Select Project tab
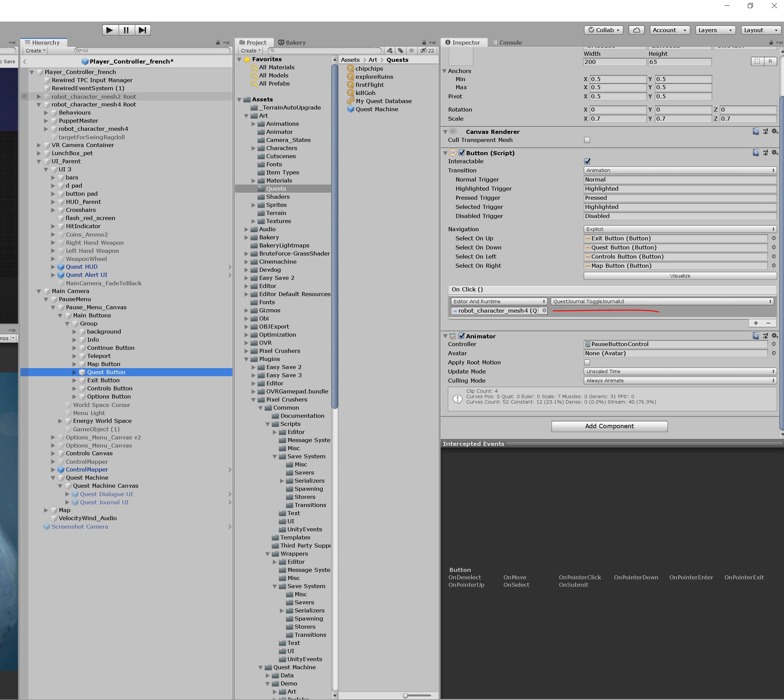Screen dimensions: 784x700 pyautogui.click(x=253, y=43)
